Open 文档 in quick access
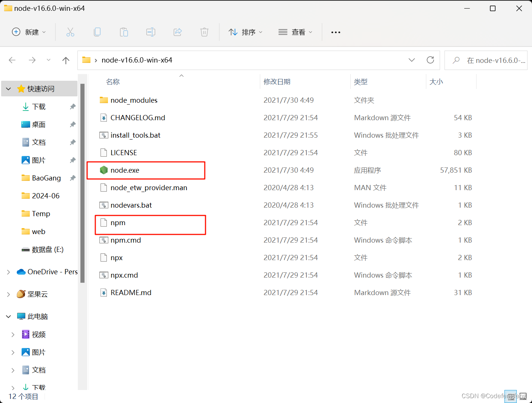The height and width of the screenshot is (403, 532). 39,143
